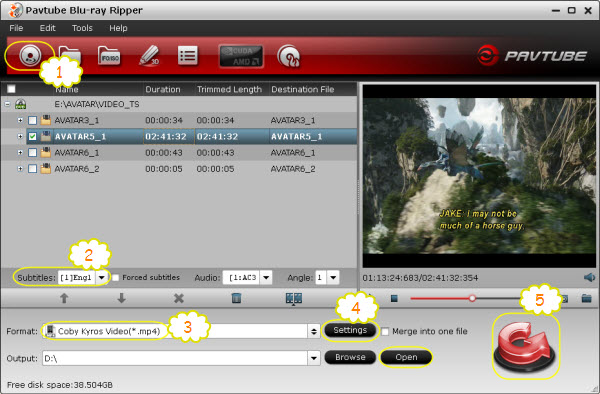Expand the AVATAR6_2 row

[x=20, y=168]
